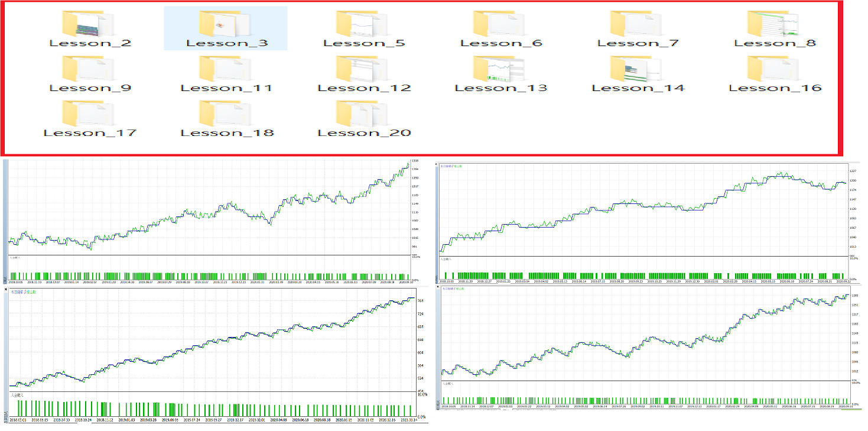The width and height of the screenshot is (868, 431).
Task: Close the bottom-right chart with its X
Action: pos(439,287)
